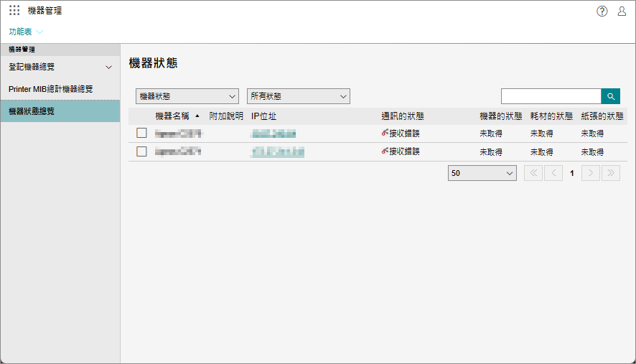Click the help question mark icon
This screenshot has height=364, width=636.
pos(602,11)
